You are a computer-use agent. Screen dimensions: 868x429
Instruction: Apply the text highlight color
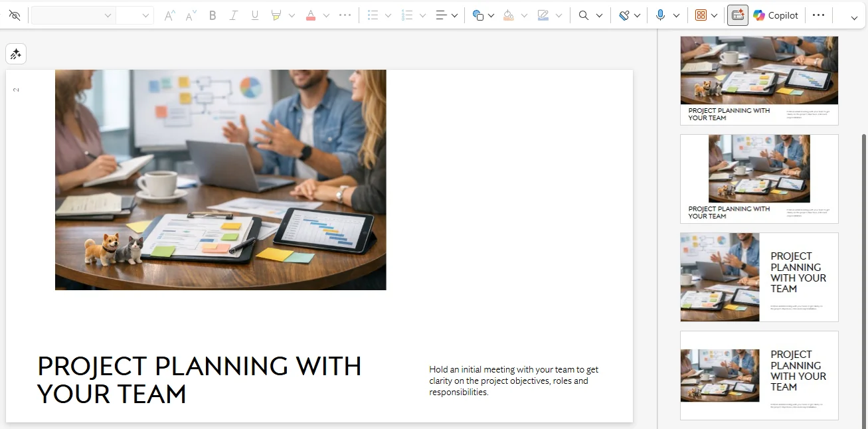[276, 15]
